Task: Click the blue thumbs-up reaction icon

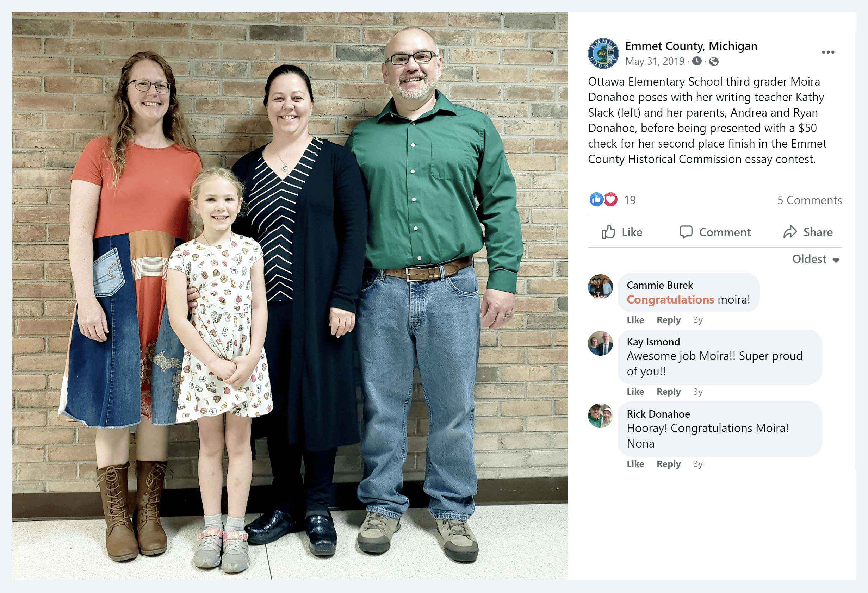Action: click(x=596, y=199)
